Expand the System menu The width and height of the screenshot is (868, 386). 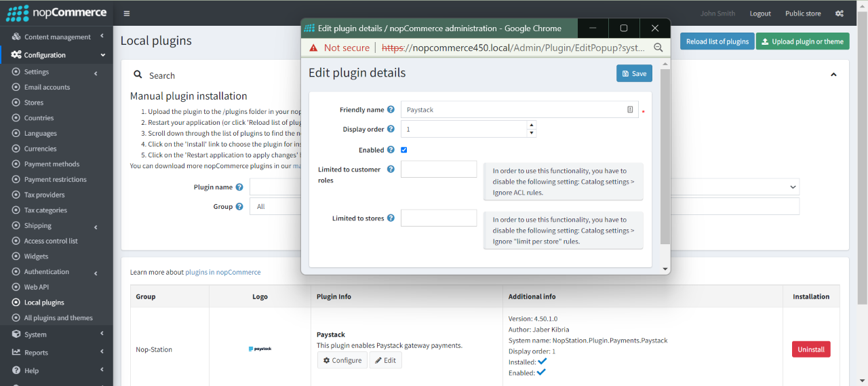[x=102, y=334]
